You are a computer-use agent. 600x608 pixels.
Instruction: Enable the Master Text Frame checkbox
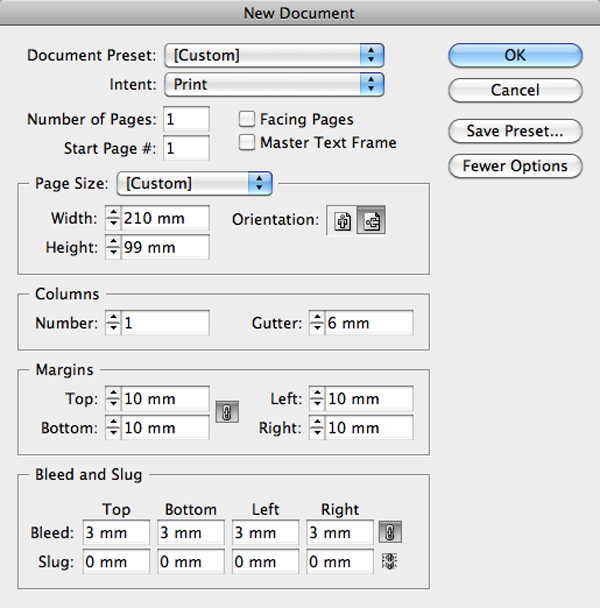247,142
